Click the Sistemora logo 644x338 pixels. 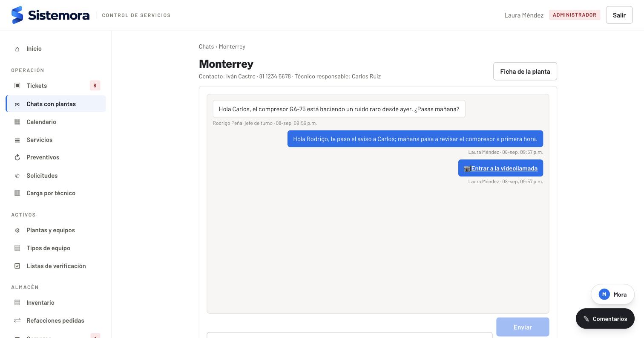[50, 15]
